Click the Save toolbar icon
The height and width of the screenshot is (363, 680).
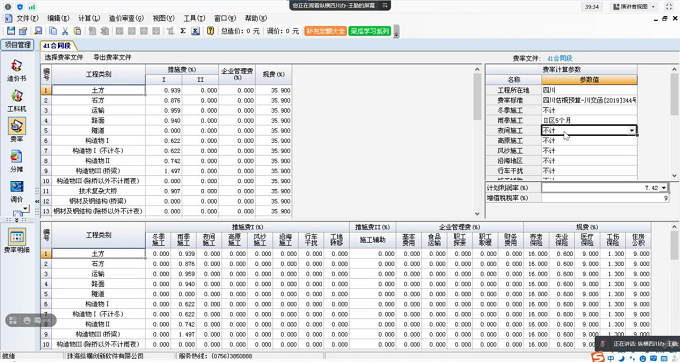coord(11,31)
